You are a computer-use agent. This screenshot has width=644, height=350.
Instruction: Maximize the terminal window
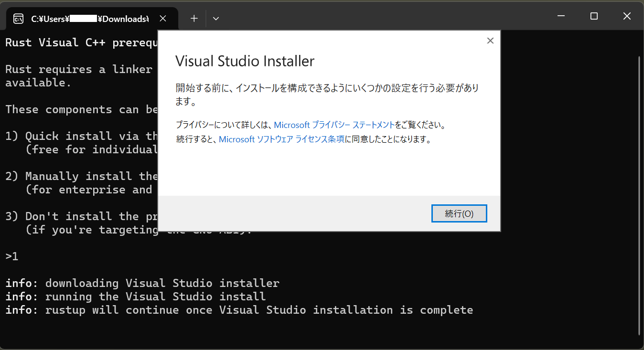point(594,16)
